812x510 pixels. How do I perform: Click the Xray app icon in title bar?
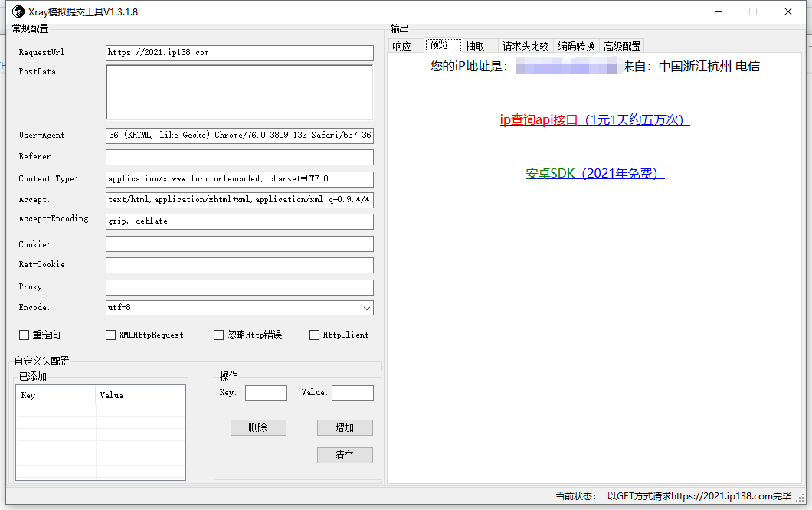click(x=18, y=11)
